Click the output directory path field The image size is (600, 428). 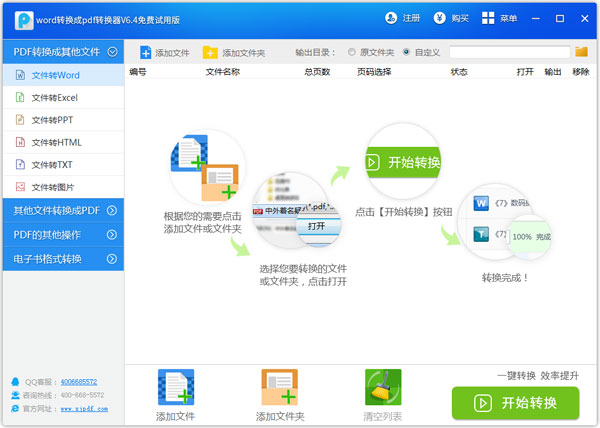tap(509, 52)
